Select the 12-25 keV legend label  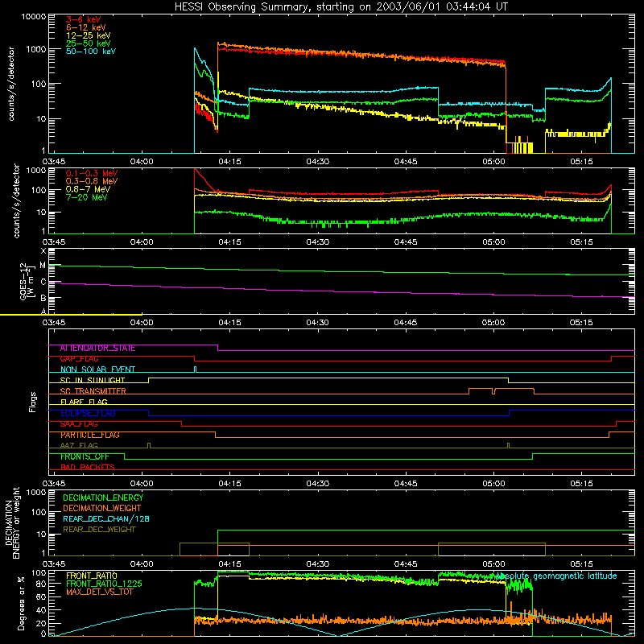89,35
